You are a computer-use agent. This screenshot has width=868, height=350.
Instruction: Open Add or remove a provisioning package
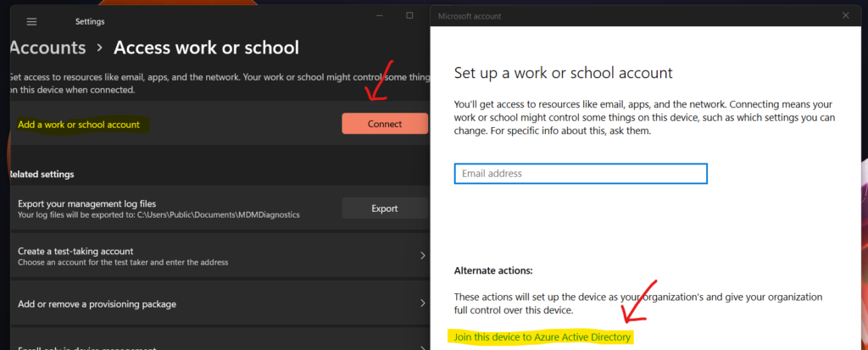[x=97, y=303]
